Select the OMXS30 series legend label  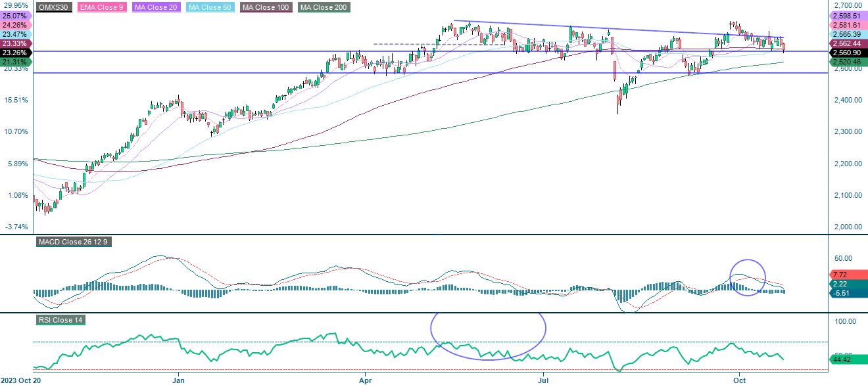point(54,8)
